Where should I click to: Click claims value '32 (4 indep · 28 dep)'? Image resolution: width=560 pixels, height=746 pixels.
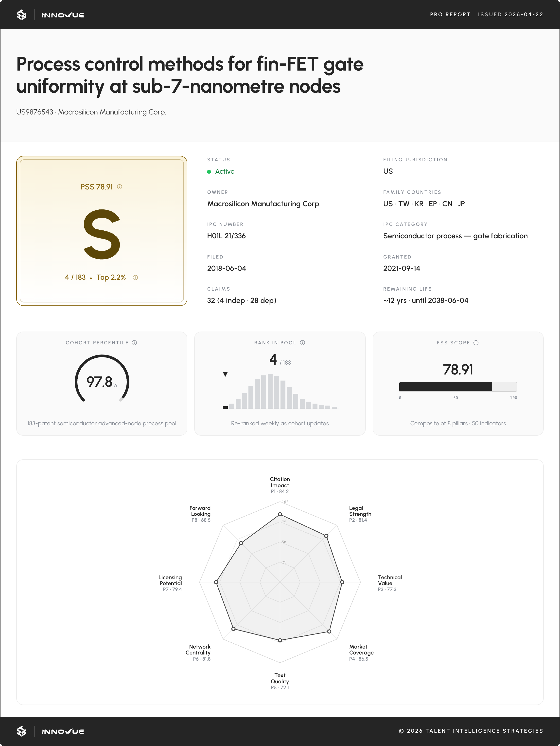(x=242, y=301)
